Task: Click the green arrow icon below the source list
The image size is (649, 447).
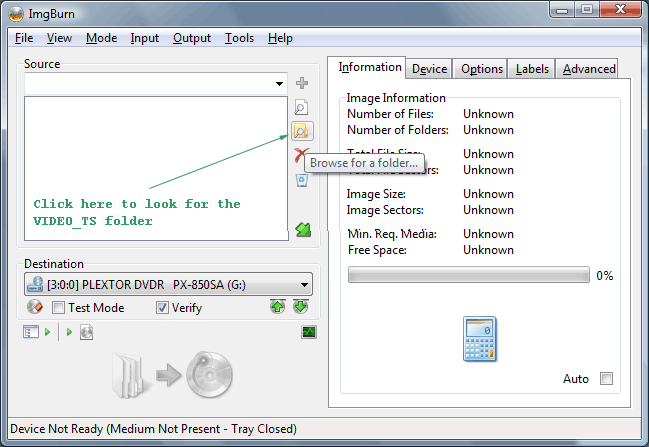Action: coord(302,229)
